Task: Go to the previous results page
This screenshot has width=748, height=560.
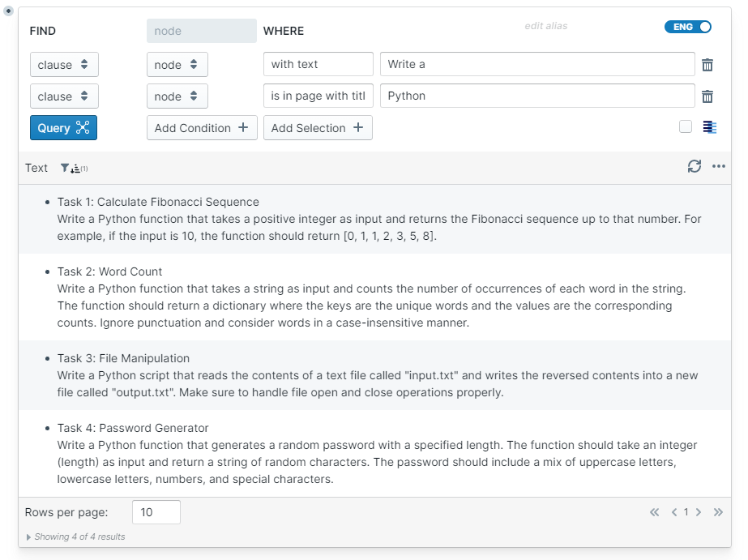Action: [673, 512]
